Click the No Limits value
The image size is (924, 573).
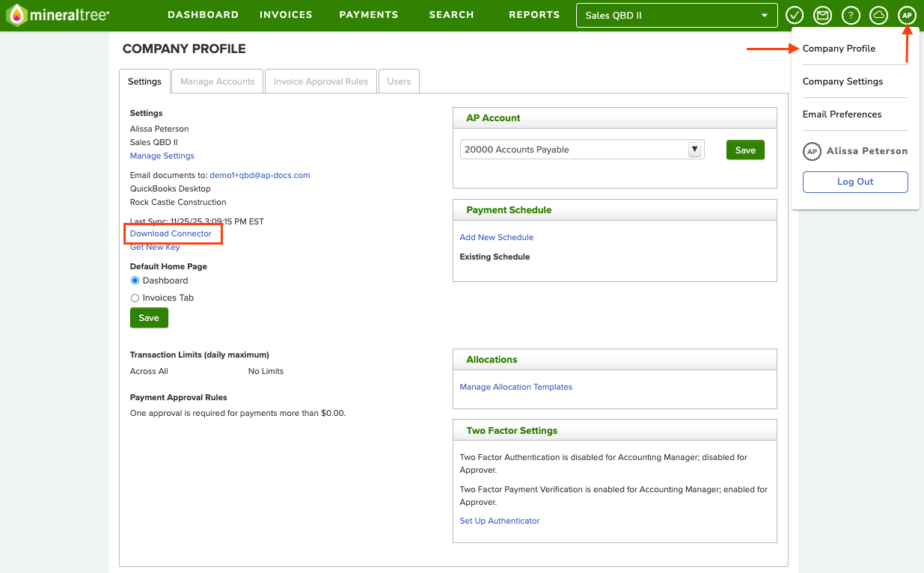[x=266, y=371]
